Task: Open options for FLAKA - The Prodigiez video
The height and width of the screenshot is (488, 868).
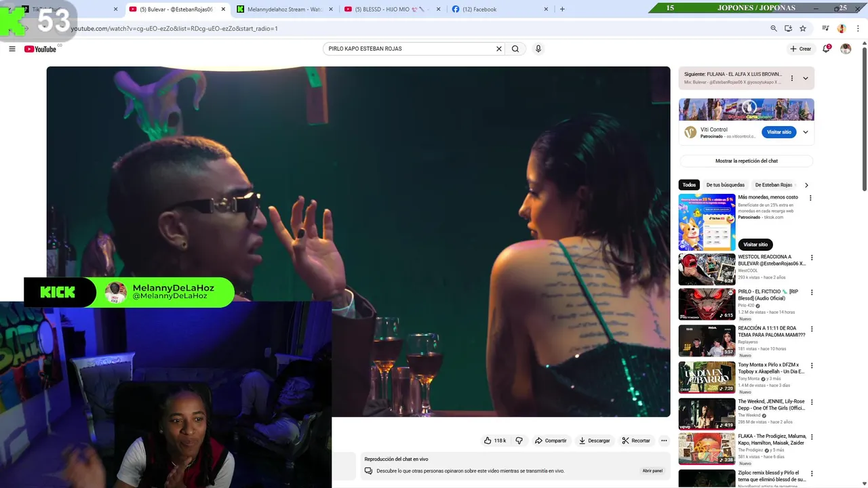Action: (x=811, y=437)
